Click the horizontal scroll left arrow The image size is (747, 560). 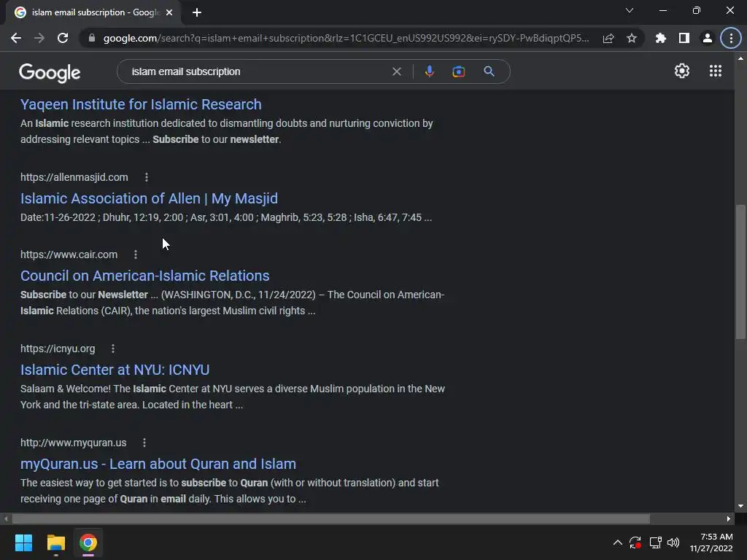point(6,518)
